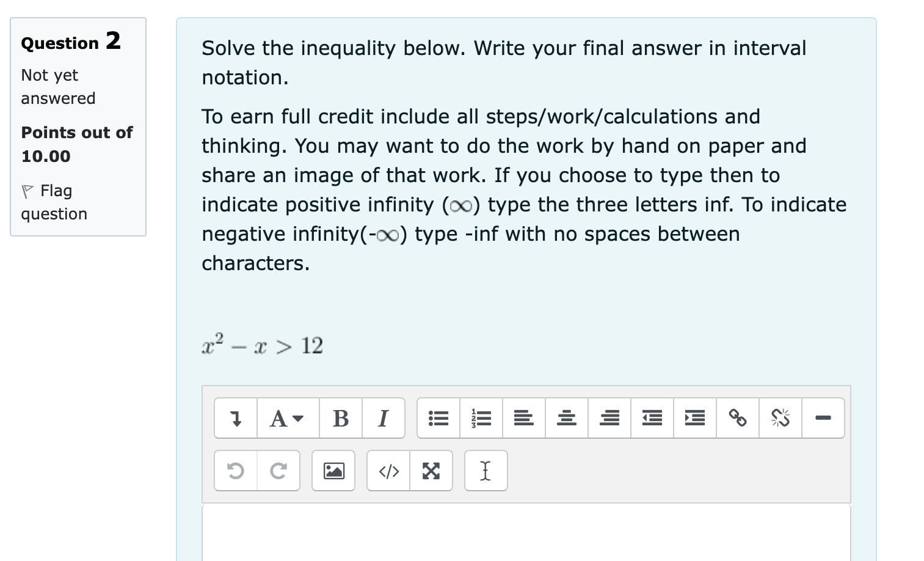The image size is (924, 561).
Task: Remove a hyperlink with the unlink tool
Action: click(780, 418)
